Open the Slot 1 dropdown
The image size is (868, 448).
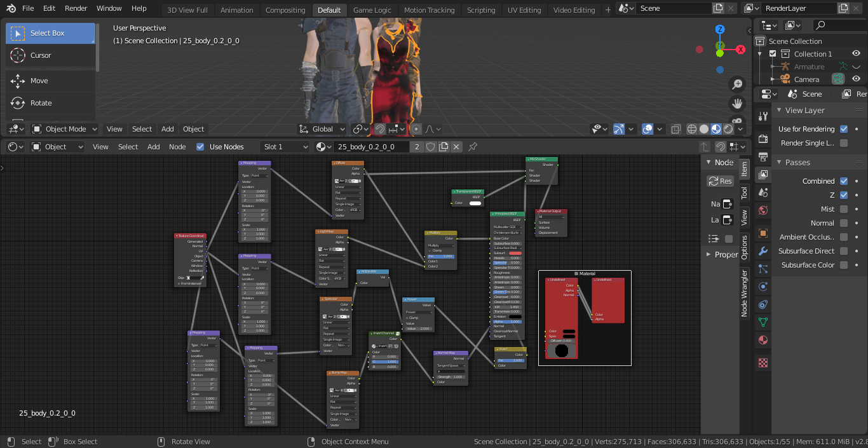tap(285, 147)
